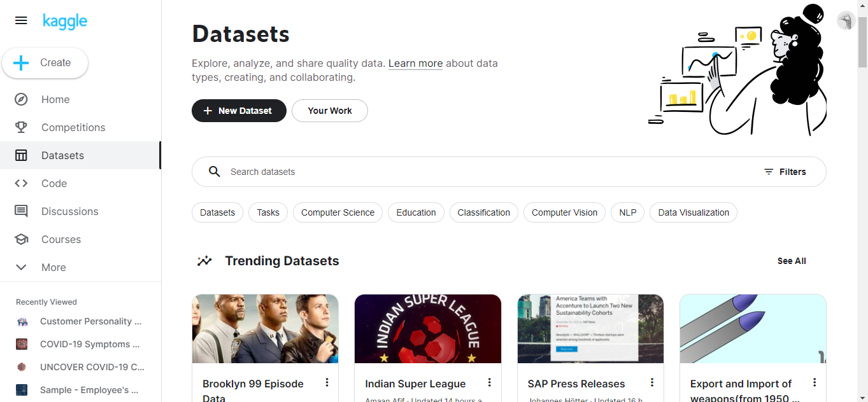Screen dimensions: 868x402
Task: Click See All for Trending Datasets
Action: [791, 261]
